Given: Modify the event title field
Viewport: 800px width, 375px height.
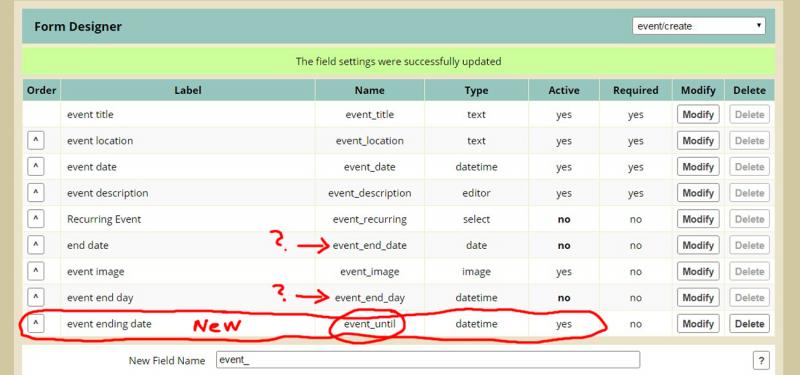Looking at the screenshot, I should [698, 114].
